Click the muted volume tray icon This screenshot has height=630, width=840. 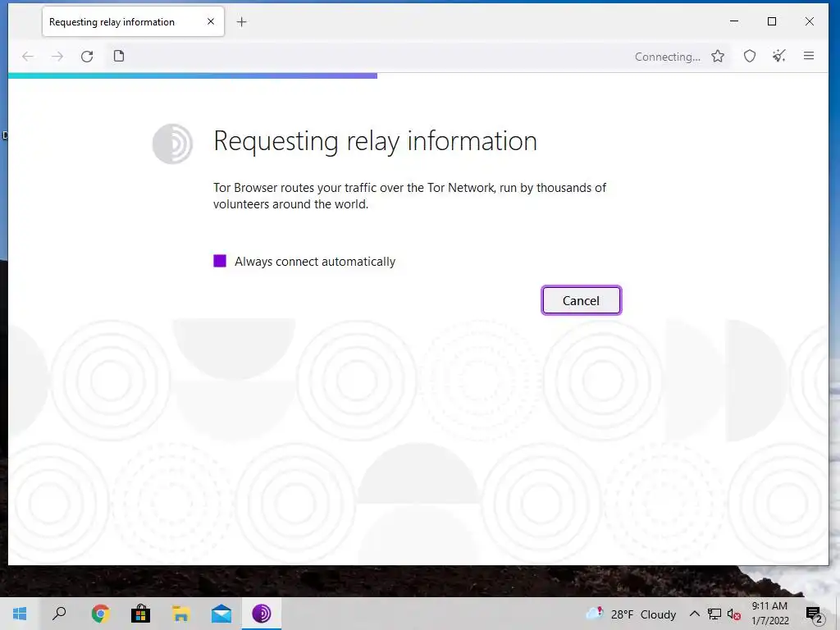click(733, 614)
